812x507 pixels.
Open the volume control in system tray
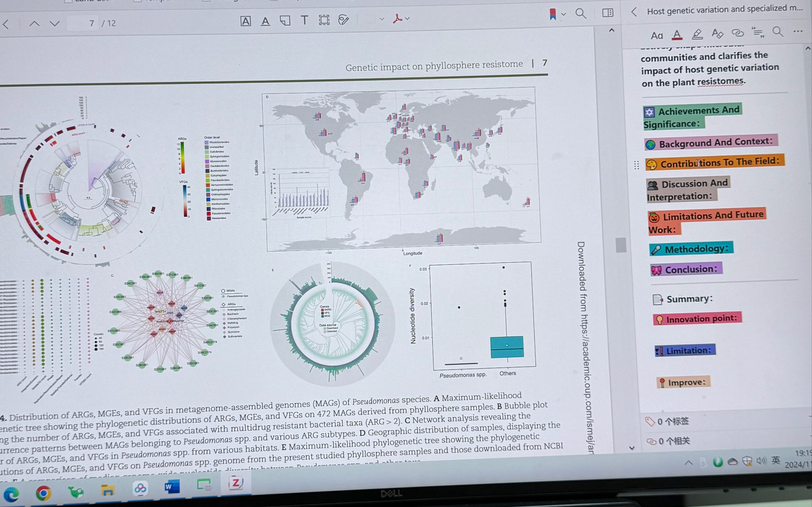[x=761, y=461]
